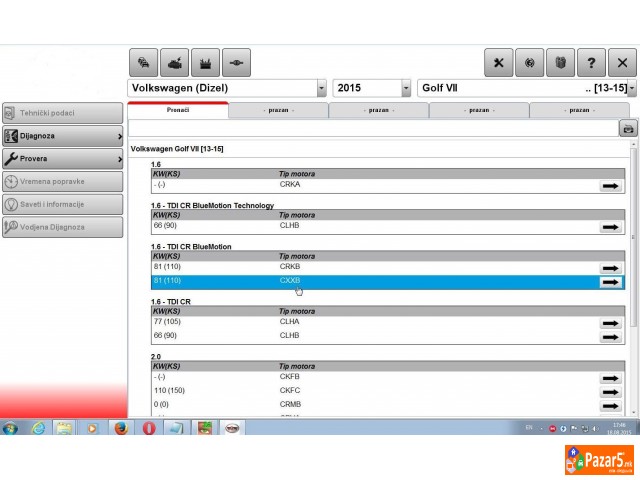Select the fourth prazan tab

click(x=579, y=110)
